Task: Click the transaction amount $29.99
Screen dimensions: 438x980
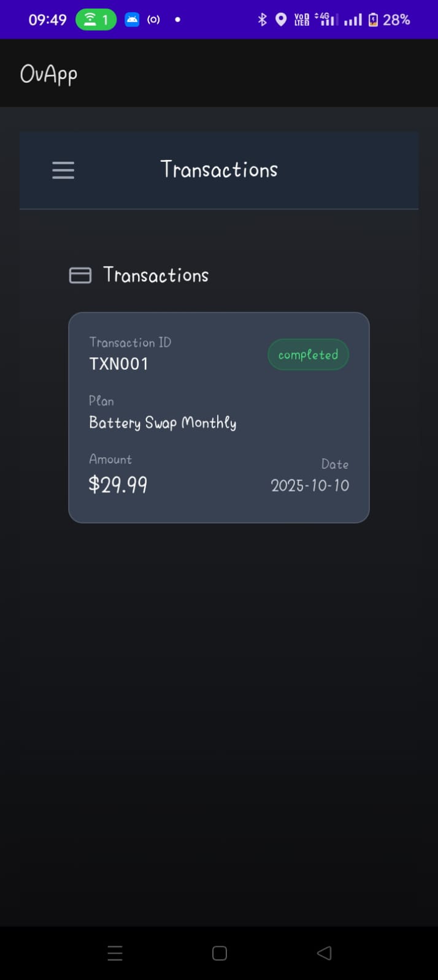Action: coord(118,485)
